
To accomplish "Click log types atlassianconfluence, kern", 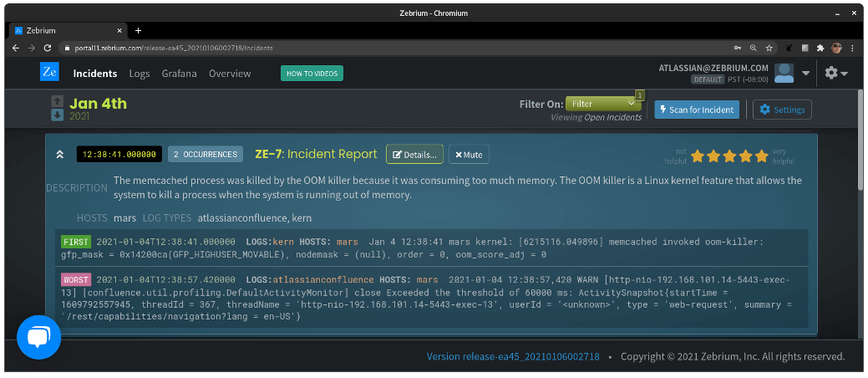I will [255, 217].
